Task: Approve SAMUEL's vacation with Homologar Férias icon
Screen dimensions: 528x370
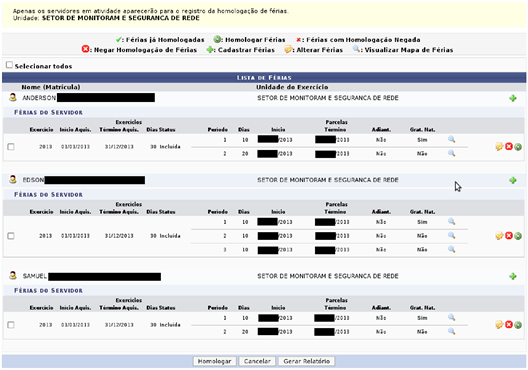Action: [518, 325]
